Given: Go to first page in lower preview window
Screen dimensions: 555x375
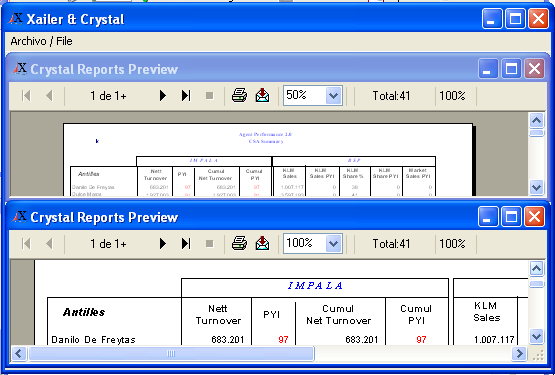Looking at the screenshot, I should pos(26,244).
